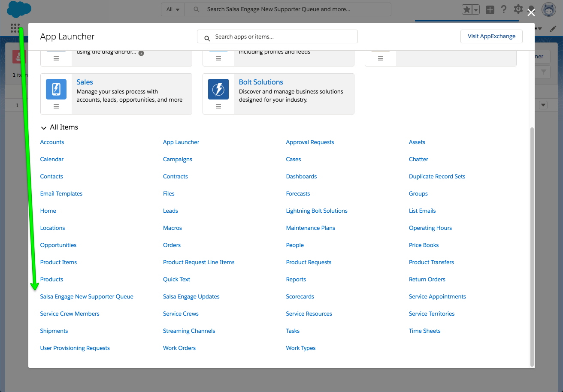The image size is (563, 392).
Task: Open Work Orders item
Action: pyautogui.click(x=179, y=348)
